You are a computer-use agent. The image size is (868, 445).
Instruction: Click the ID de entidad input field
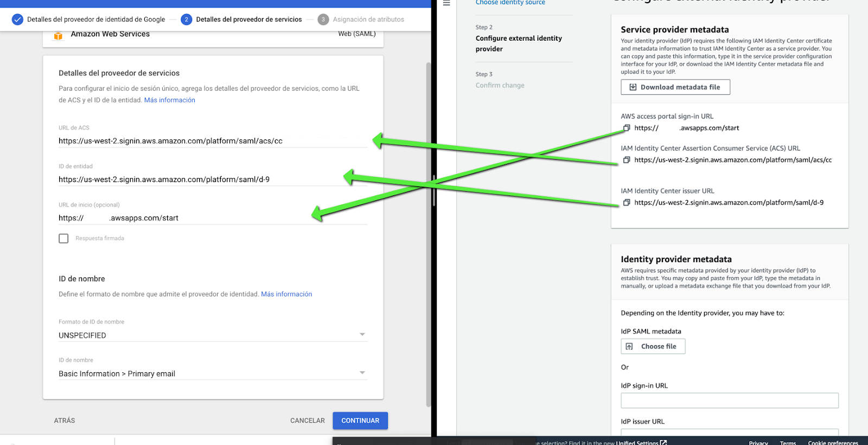pos(213,180)
